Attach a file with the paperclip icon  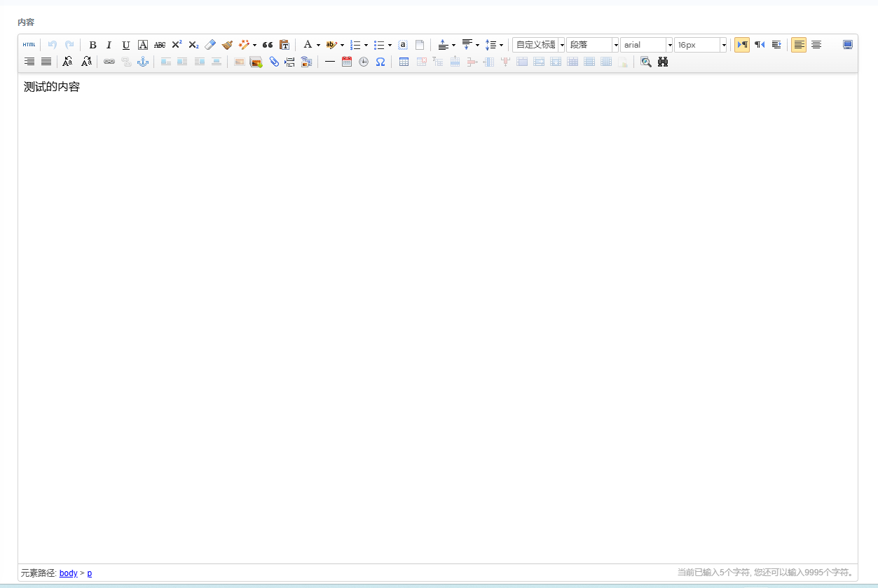[x=273, y=62]
